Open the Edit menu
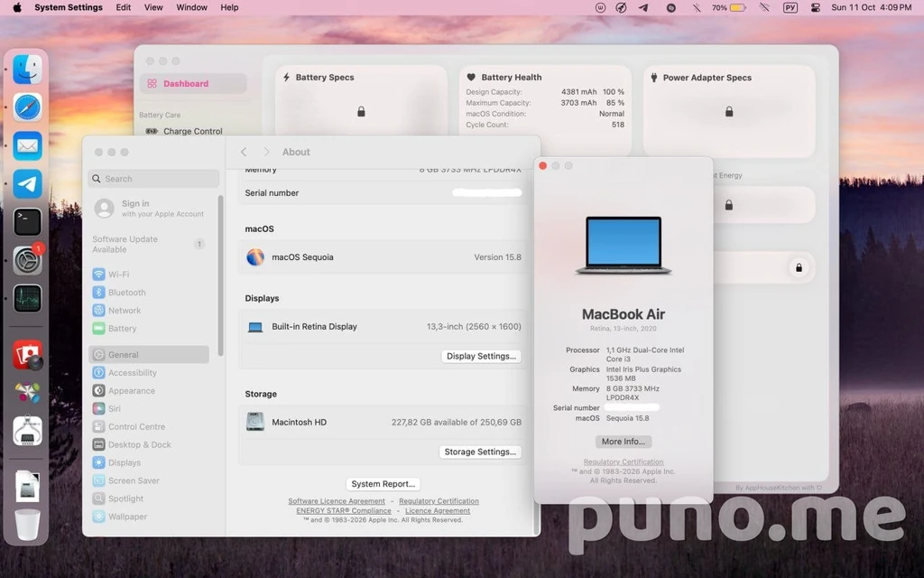The height and width of the screenshot is (578, 924). [123, 7]
